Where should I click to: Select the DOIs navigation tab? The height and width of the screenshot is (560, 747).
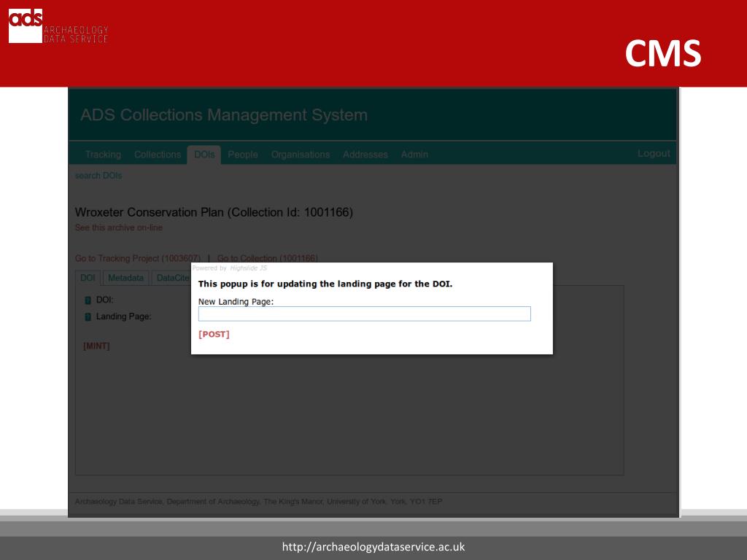click(204, 155)
